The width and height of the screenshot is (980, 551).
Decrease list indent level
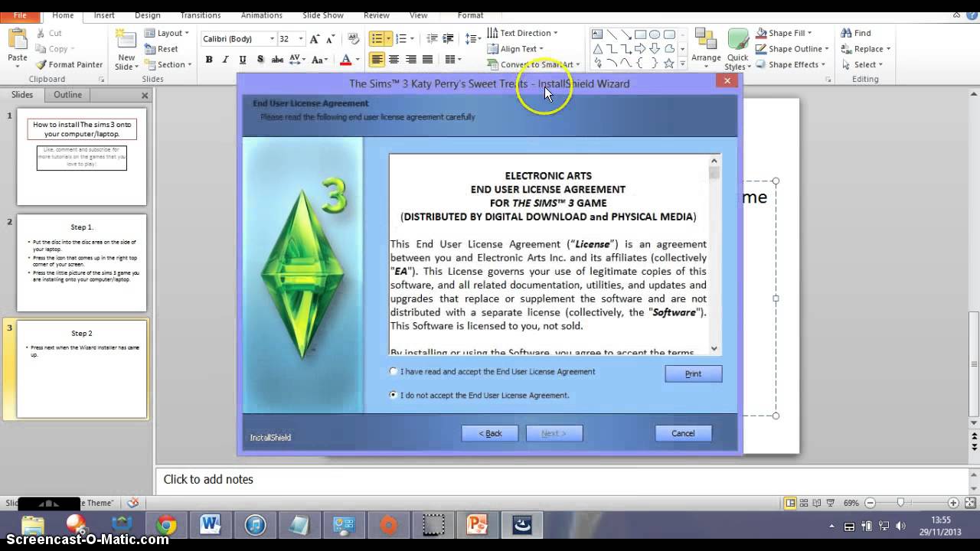(432, 38)
